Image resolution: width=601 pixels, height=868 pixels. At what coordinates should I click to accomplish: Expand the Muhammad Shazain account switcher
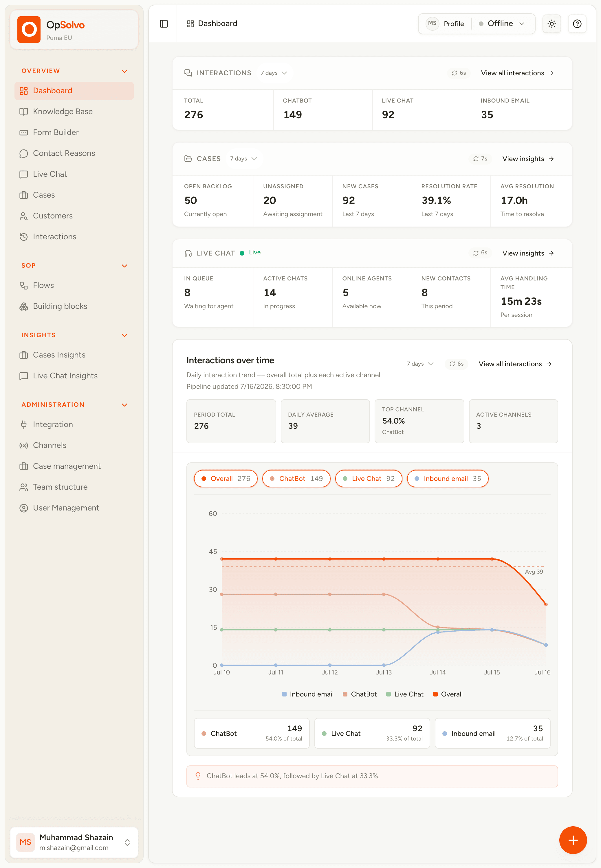[74, 843]
